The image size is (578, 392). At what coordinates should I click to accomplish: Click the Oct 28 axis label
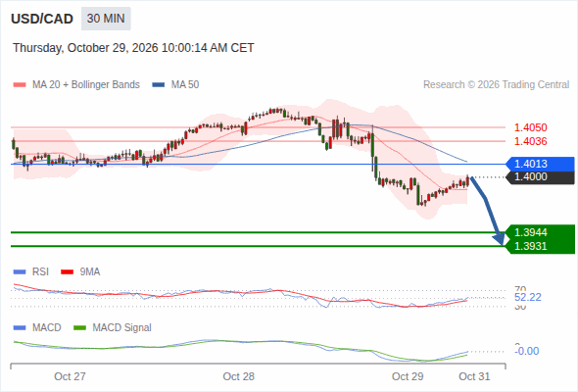[x=238, y=376]
